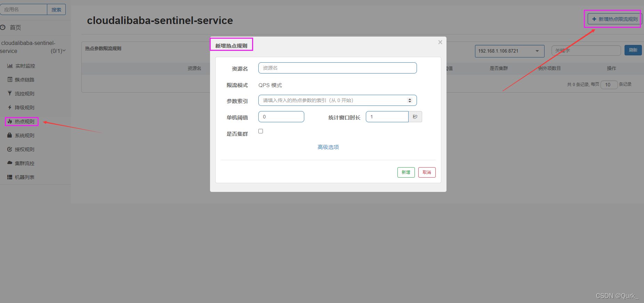
Task: Click the green 新增 button in dialog
Action: point(406,172)
